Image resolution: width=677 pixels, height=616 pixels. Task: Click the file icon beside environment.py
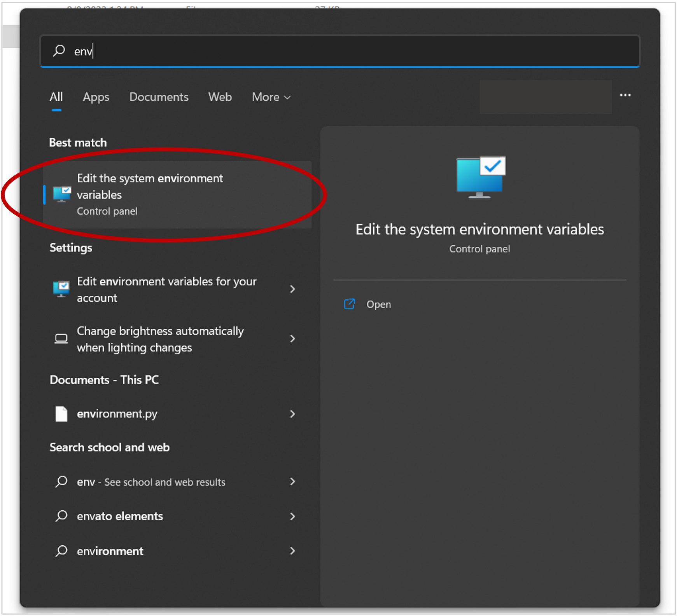[61, 414]
